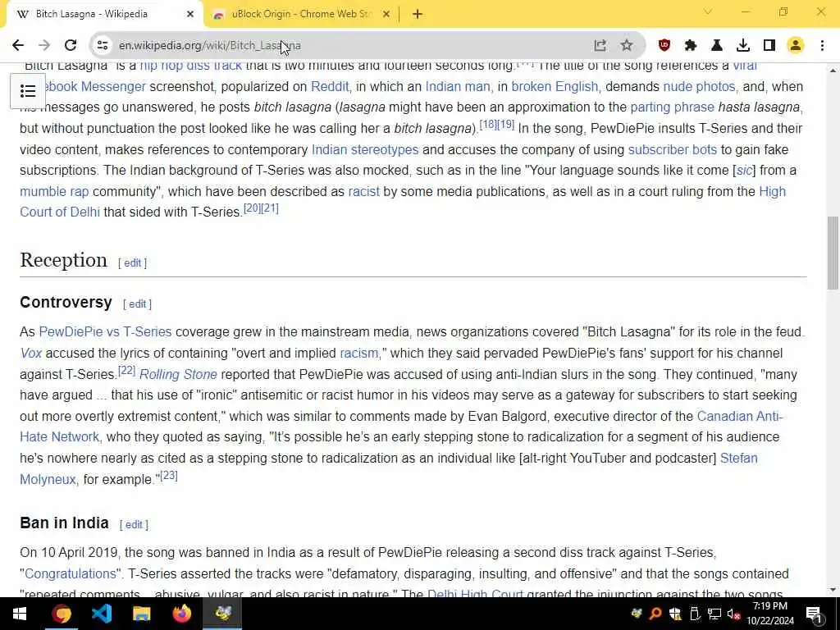Viewport: 840px width, 630px height.
Task: Open a new browser tab
Action: (x=418, y=14)
